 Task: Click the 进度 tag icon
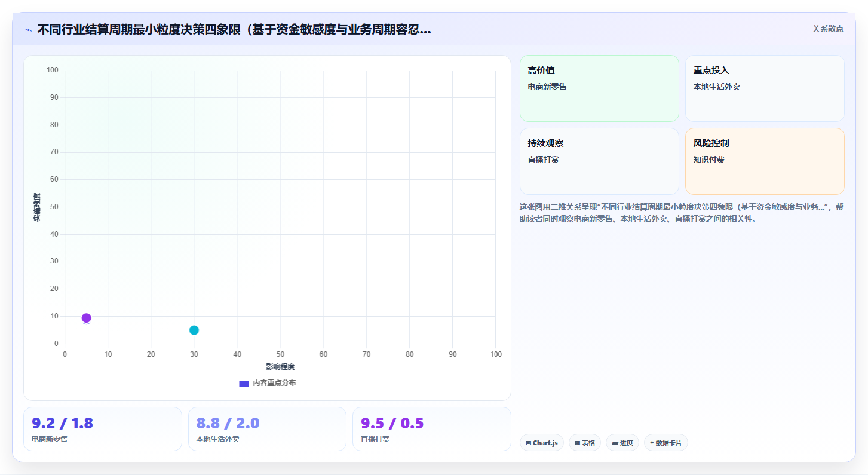[x=615, y=443]
